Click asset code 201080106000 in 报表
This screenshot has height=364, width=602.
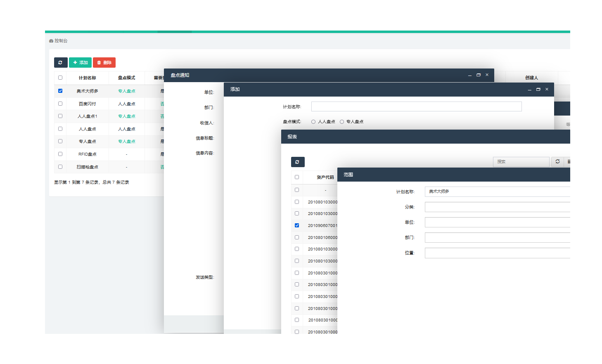[322, 237]
